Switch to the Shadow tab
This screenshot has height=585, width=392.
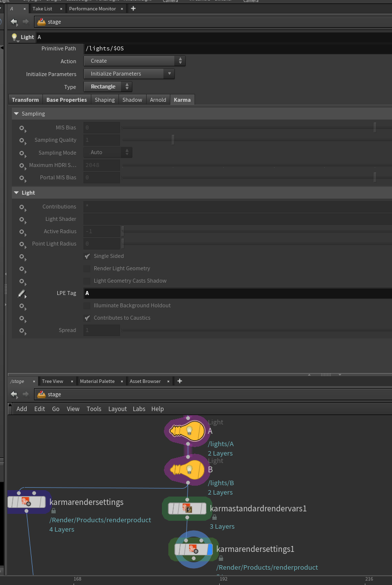point(132,100)
